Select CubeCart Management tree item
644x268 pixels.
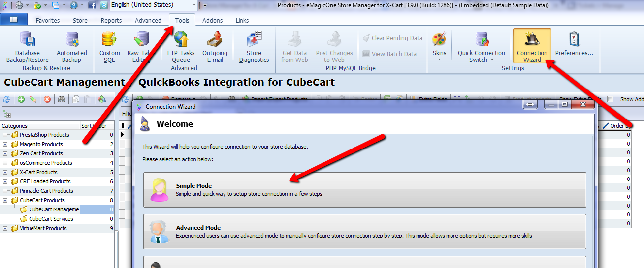pyautogui.click(x=54, y=209)
